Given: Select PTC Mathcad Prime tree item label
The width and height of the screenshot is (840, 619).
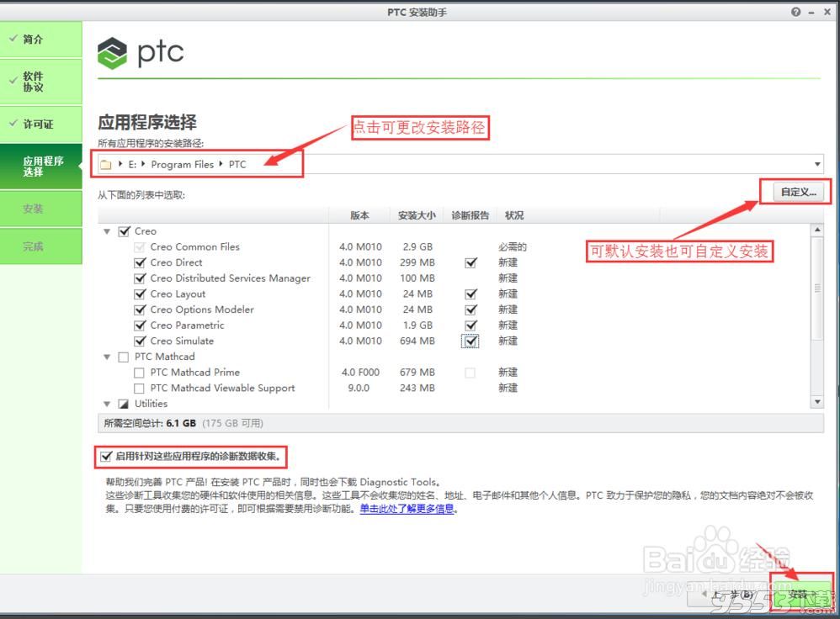Looking at the screenshot, I should coord(195,372).
